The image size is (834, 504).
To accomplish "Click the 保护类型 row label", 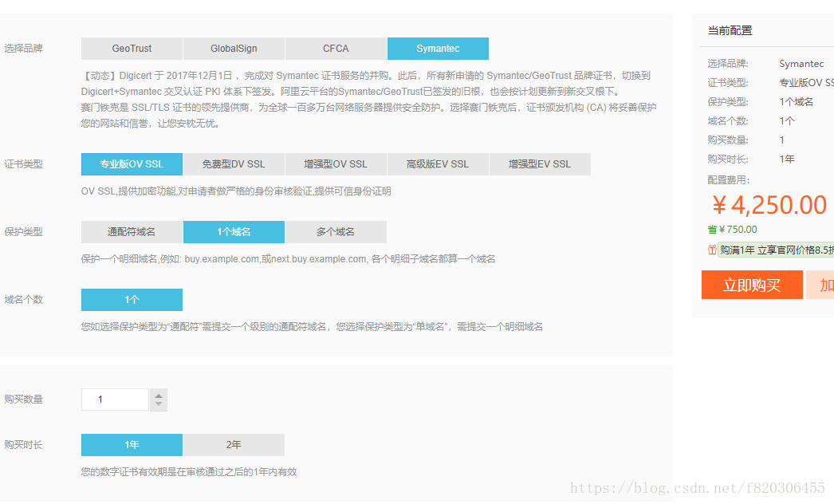I will pyautogui.click(x=23, y=232).
